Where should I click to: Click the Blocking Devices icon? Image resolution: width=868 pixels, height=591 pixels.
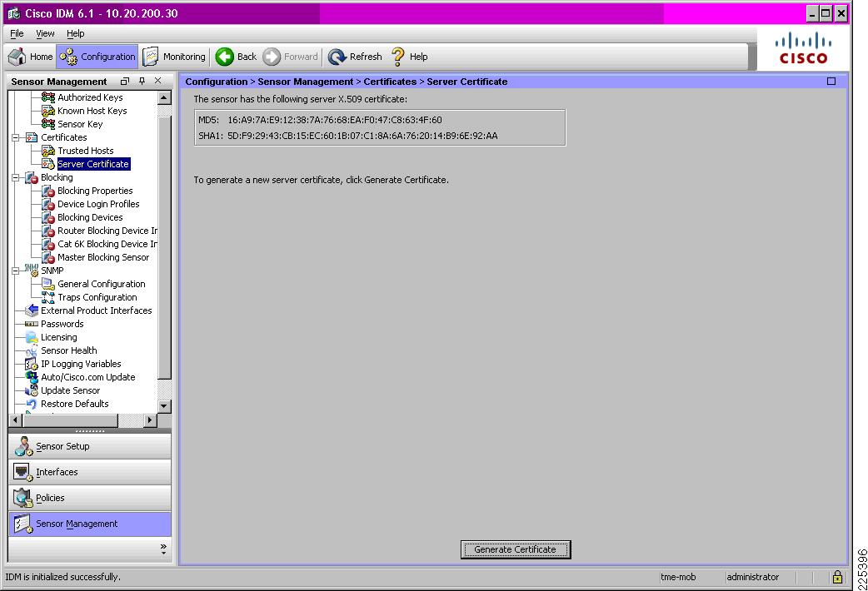coord(48,217)
